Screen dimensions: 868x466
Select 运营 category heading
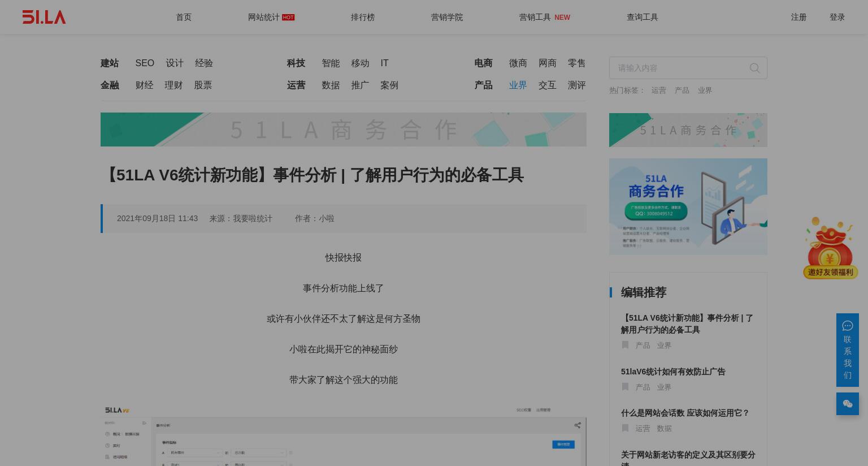coord(296,85)
